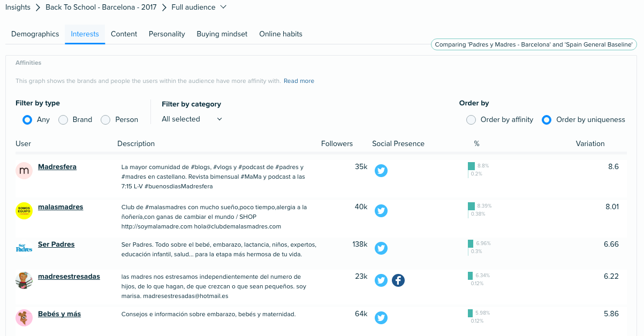Screen dimensions: 644x336
Task: Click the 6.22 variation value
Action: tap(611, 277)
